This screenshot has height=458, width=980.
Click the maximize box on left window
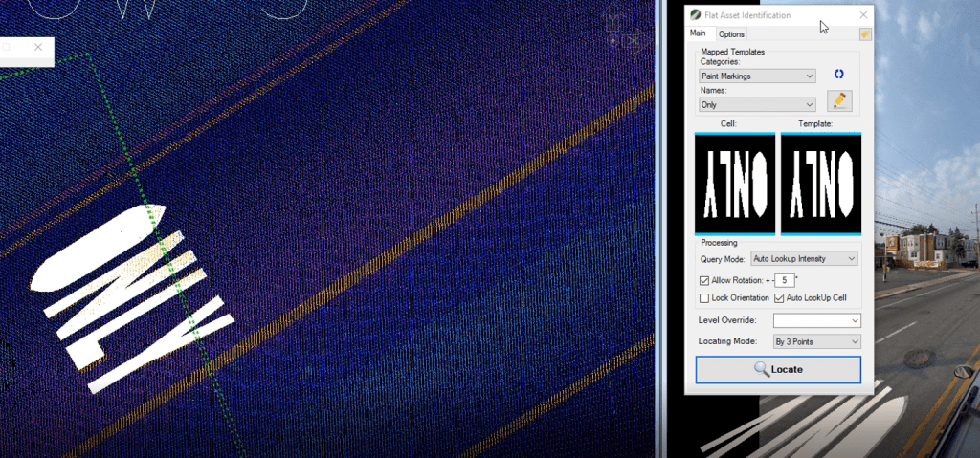pos(6,47)
